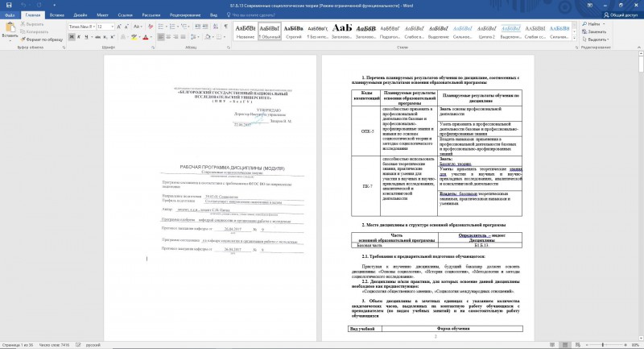This screenshot has width=644, height=349.
Task: Increase font size with the enlarge A icon
Action: pos(118,27)
